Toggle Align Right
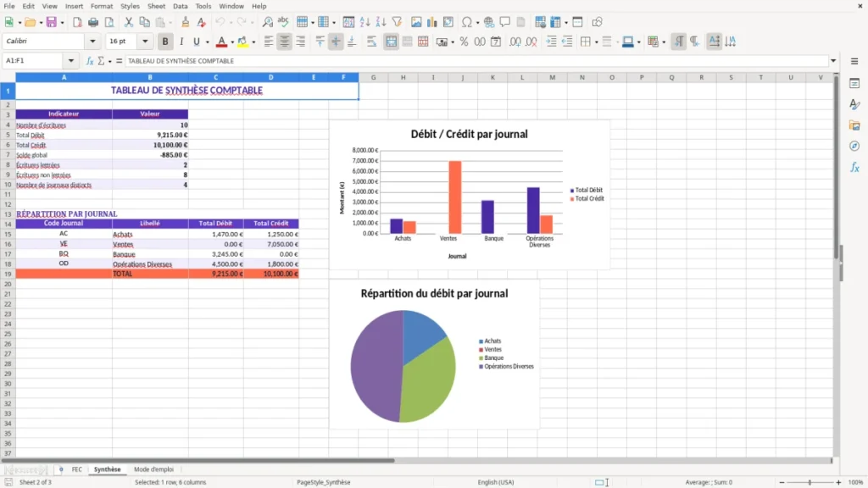 pos(301,42)
